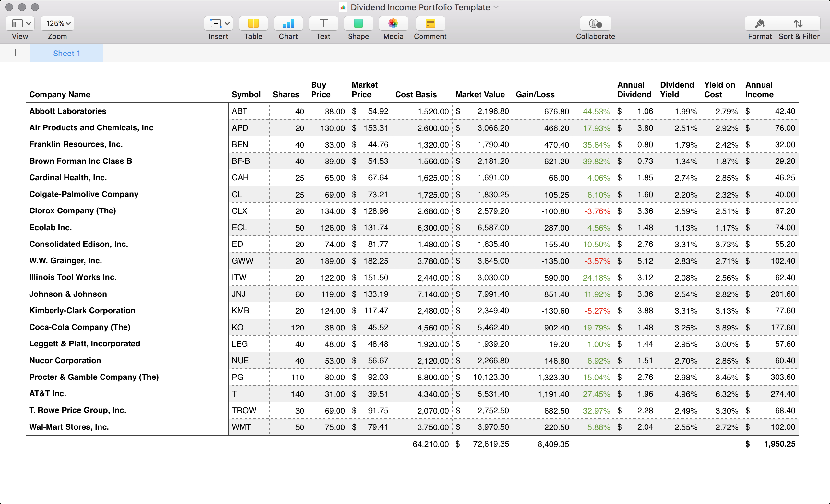The height and width of the screenshot is (504, 830).
Task: Click the Collaborate person icon
Action: [x=595, y=24]
